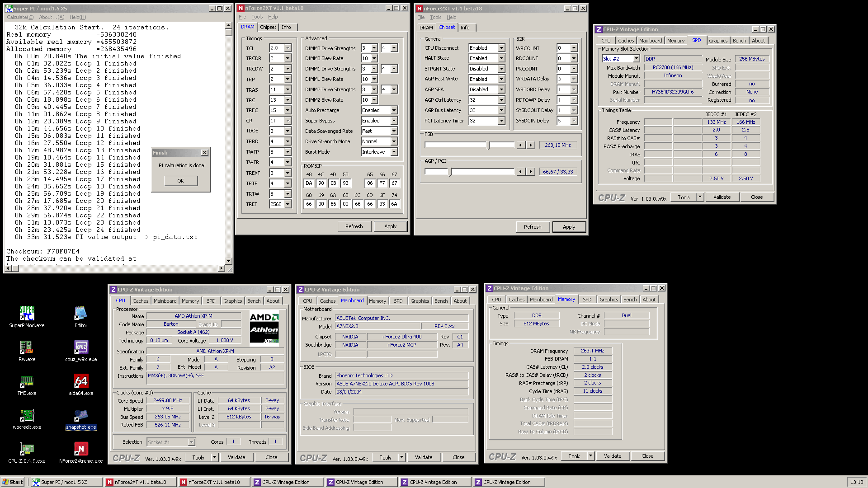Launch the Rw.exe desktop icon
868x488 pixels.
[27, 351]
